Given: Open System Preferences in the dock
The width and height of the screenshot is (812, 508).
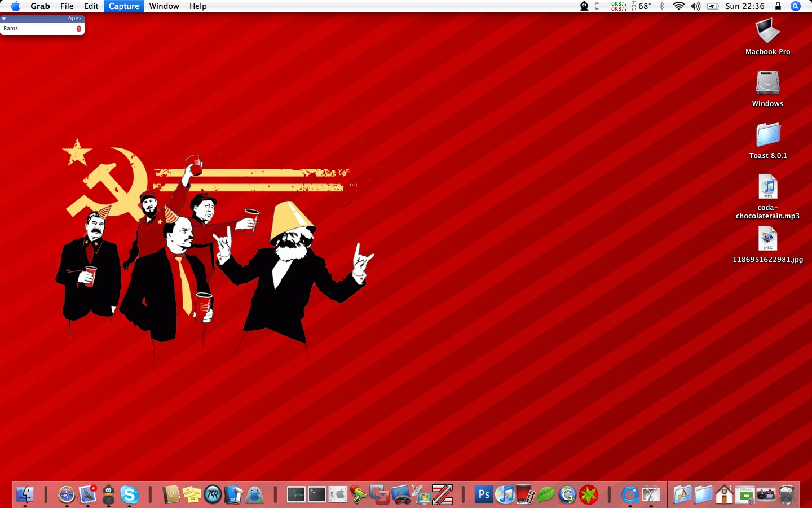Looking at the screenshot, I should (338, 495).
